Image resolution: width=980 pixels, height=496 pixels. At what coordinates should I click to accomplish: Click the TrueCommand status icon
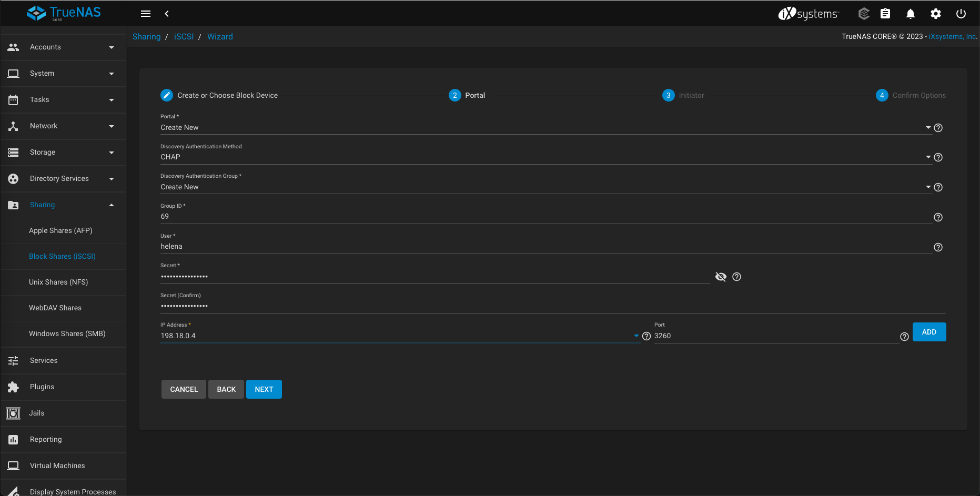[x=863, y=14]
